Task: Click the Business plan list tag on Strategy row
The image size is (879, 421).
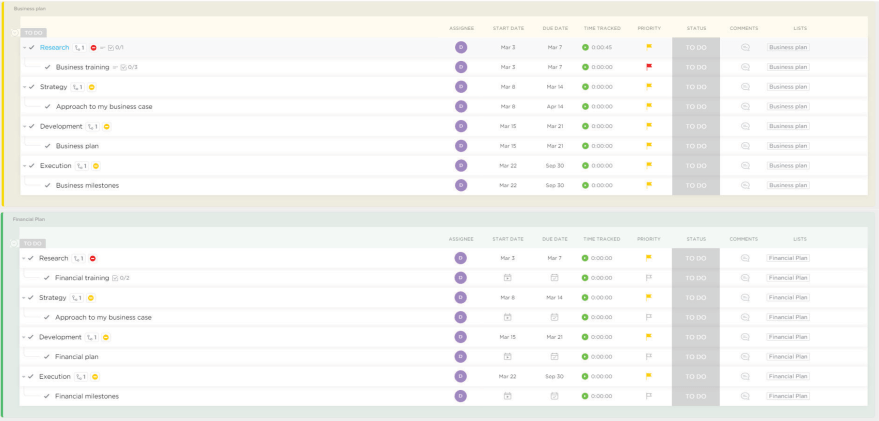Action: click(x=788, y=87)
